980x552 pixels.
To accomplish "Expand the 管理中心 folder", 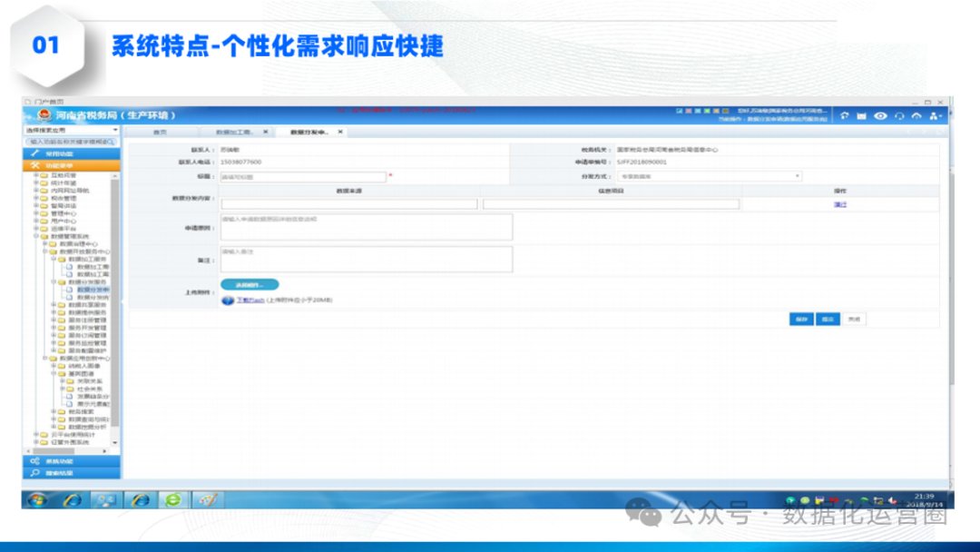I will tap(36, 213).
